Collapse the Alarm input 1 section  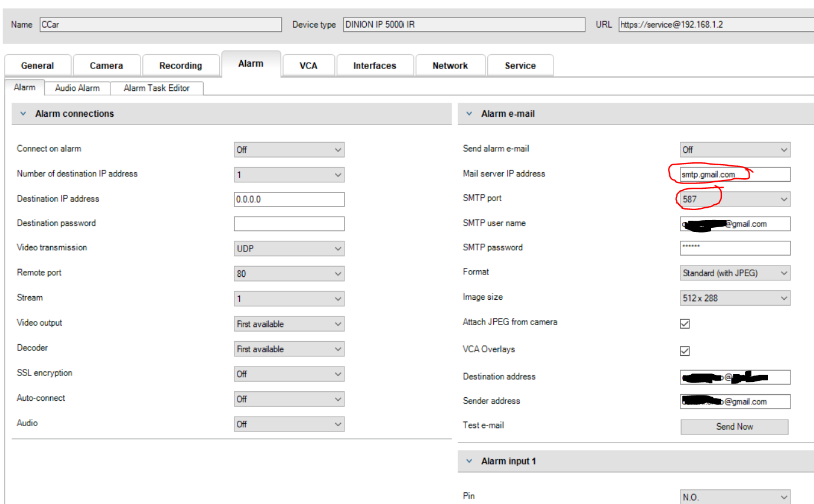(469, 461)
